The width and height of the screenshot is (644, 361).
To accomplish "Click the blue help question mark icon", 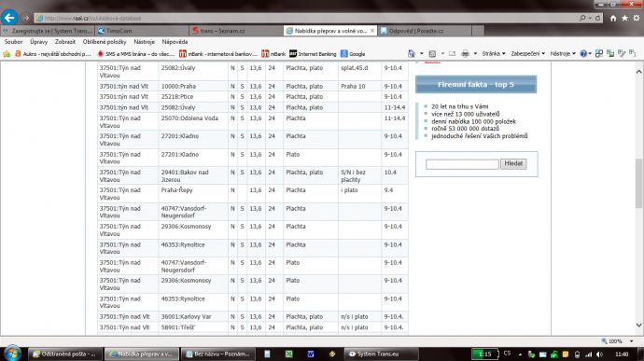I will coord(583,54).
